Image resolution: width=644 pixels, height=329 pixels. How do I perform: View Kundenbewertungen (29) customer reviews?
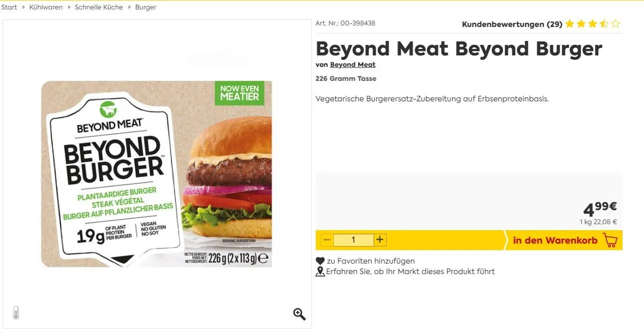click(x=512, y=24)
